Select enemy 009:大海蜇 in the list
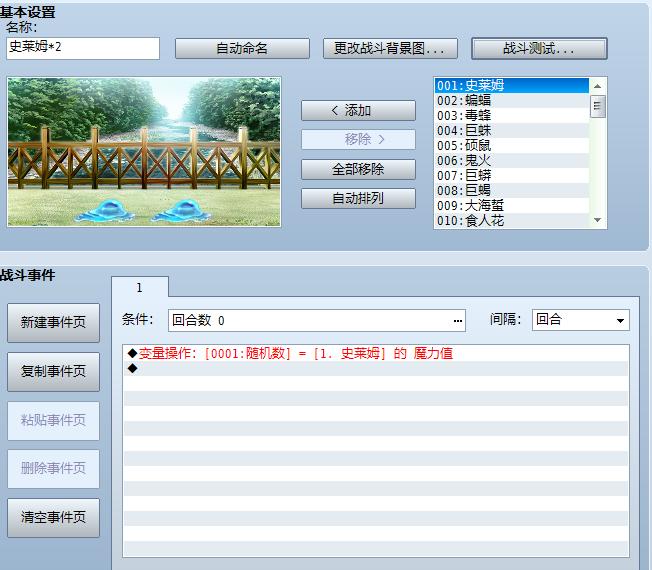The height and width of the screenshot is (570, 652). tap(512, 205)
